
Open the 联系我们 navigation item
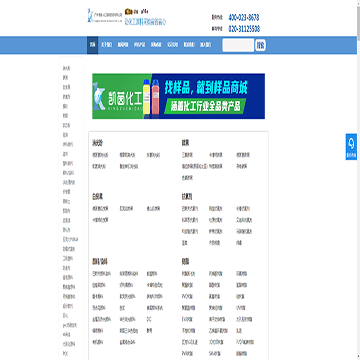coord(189,45)
